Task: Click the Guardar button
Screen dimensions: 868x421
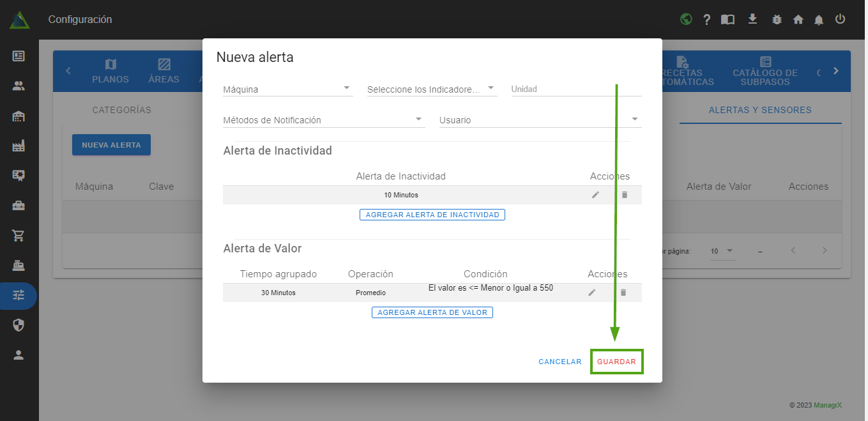Action: [616, 362]
